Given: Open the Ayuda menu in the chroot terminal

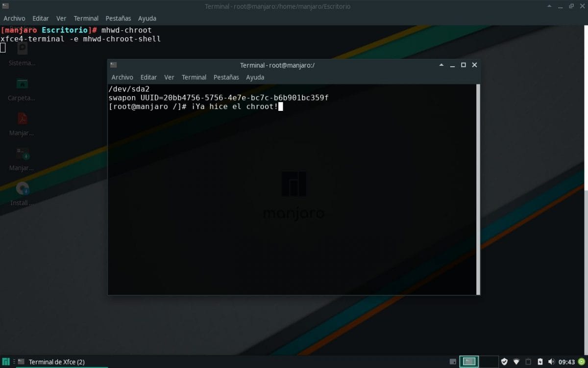Looking at the screenshot, I should 255,77.
